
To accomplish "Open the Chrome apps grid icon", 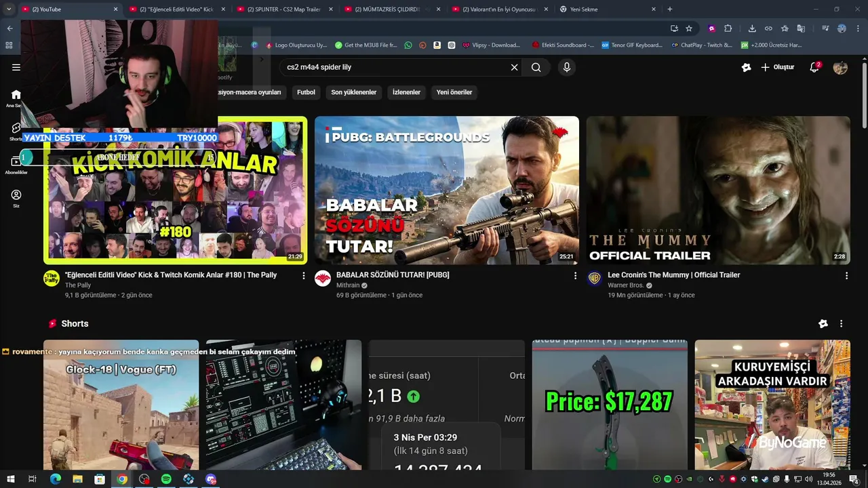I will 9,45.
